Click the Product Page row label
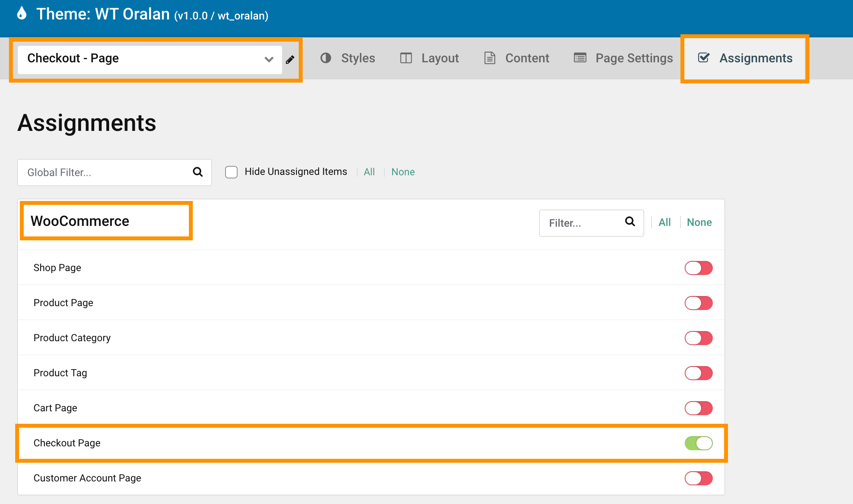 pos(63,303)
